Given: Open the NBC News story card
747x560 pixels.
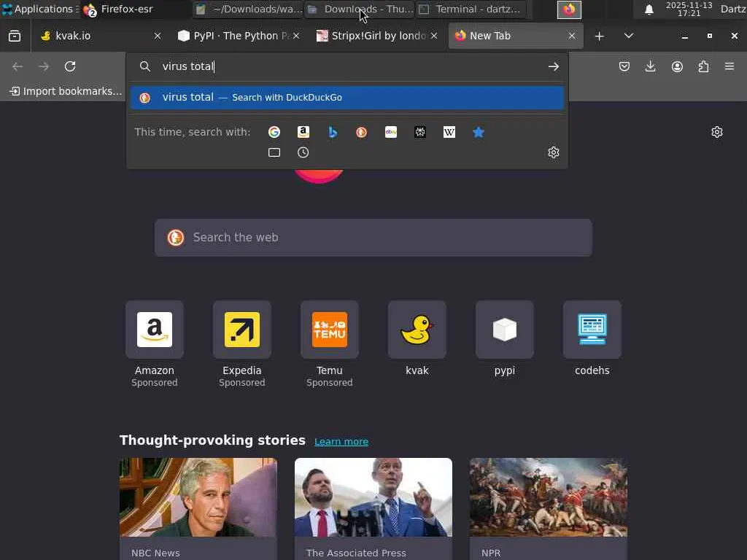Looking at the screenshot, I should coord(198,508).
